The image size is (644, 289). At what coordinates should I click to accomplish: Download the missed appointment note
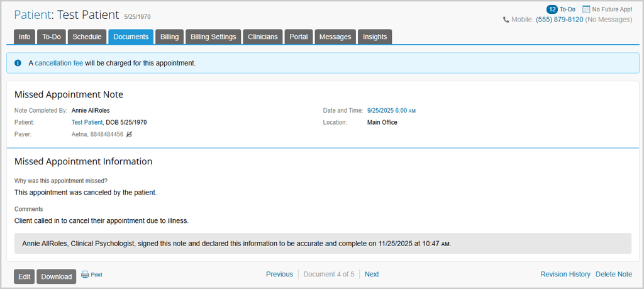click(57, 276)
